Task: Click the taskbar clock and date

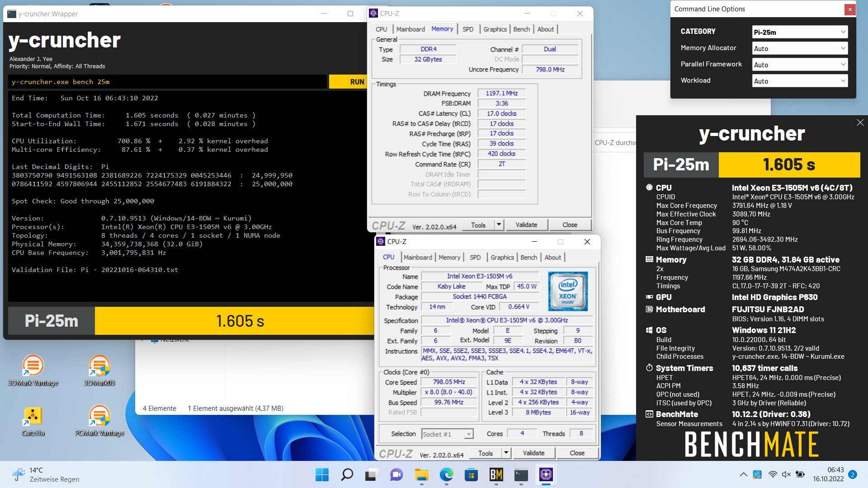Action: (x=828, y=474)
